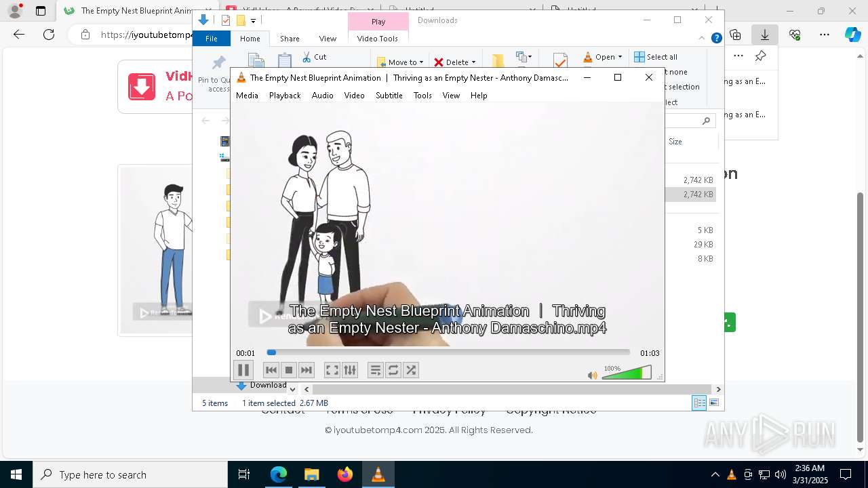Image resolution: width=868 pixels, height=488 pixels.
Task: Click Firefox taskbar icon
Action: tap(344, 474)
